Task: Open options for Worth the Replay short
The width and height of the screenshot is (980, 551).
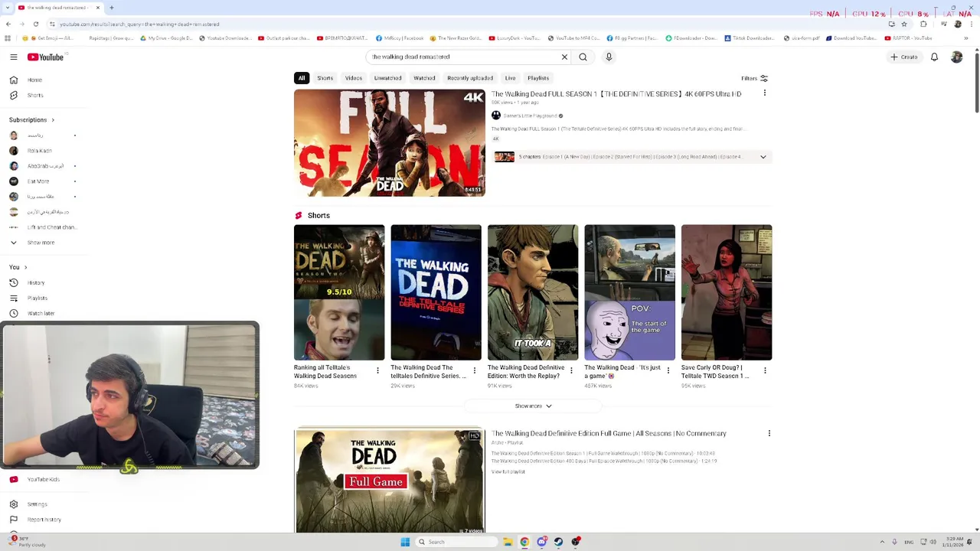Action: tap(571, 370)
